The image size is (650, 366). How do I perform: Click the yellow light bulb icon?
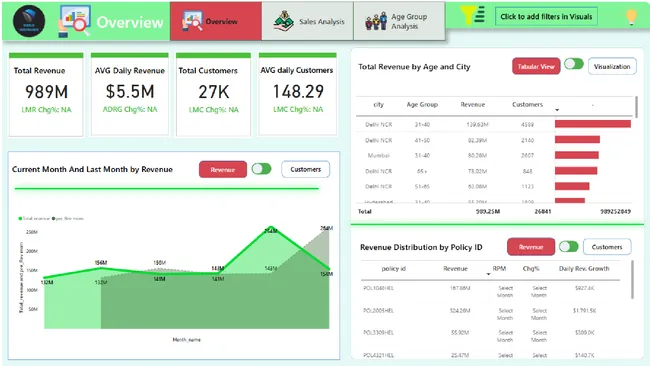pos(631,17)
